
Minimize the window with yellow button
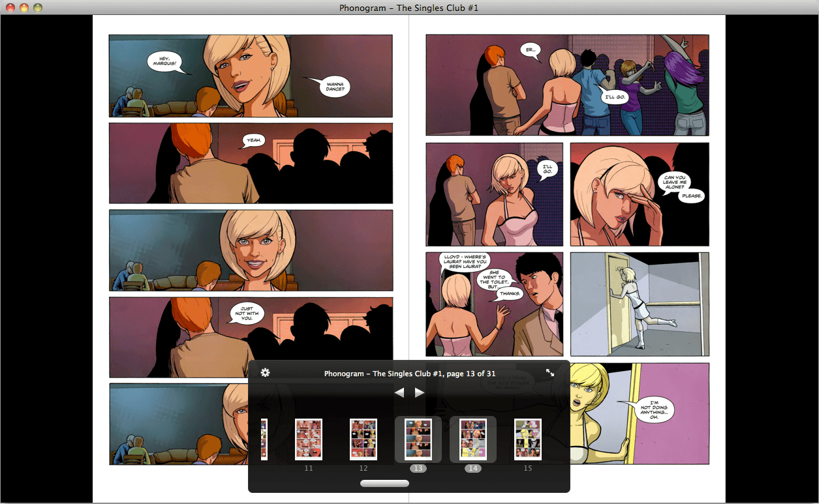(24, 8)
